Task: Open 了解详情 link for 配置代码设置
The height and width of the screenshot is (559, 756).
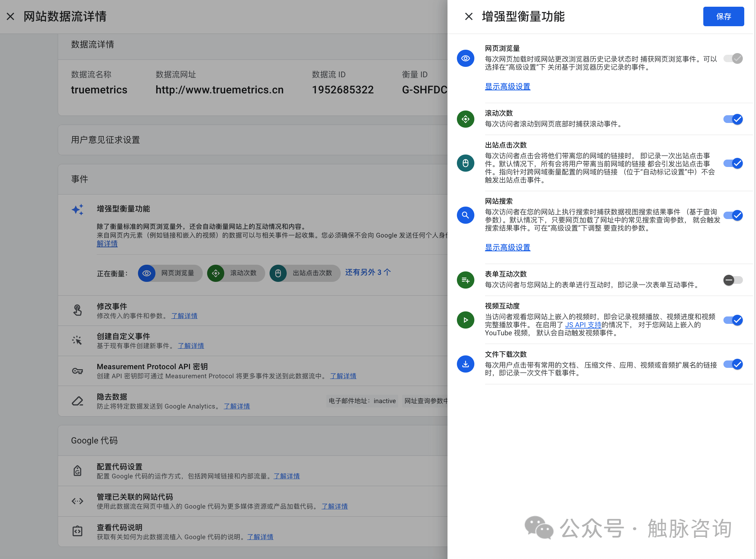Action: click(x=287, y=476)
